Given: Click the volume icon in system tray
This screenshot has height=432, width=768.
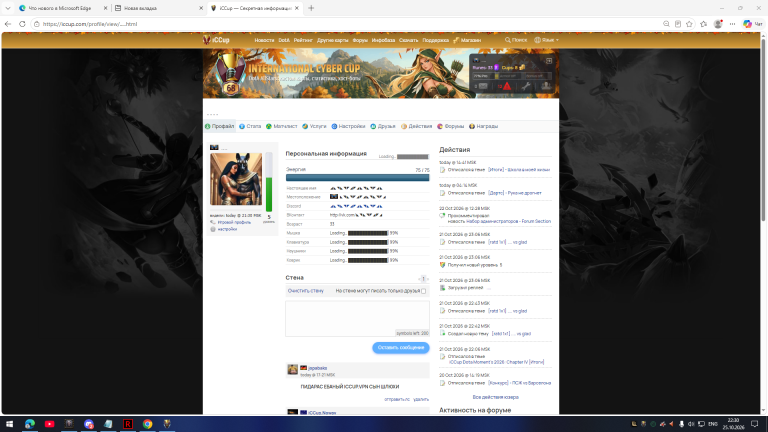Looking at the screenshot, I should tap(691, 424).
